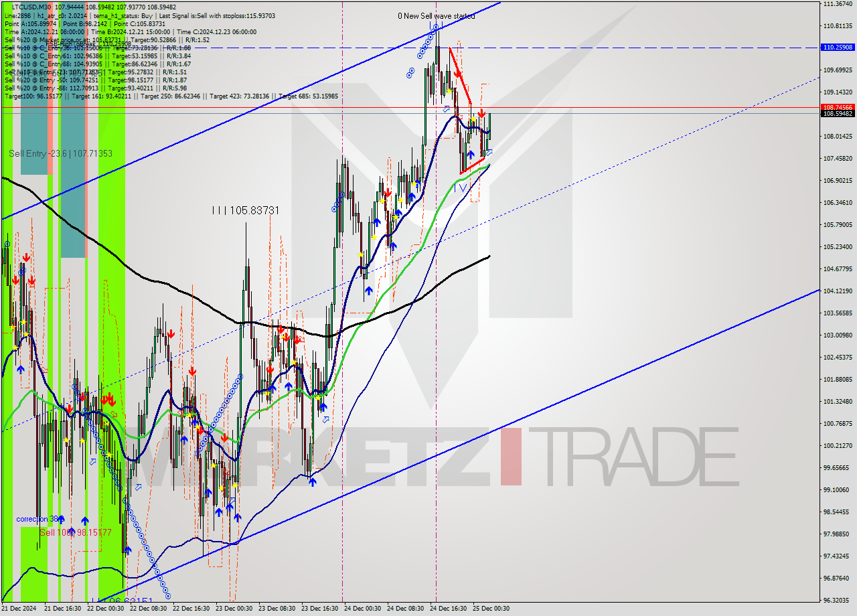The image size is (857, 616).
Task: Click the 106.90215 price axis value
Action: tap(837, 181)
